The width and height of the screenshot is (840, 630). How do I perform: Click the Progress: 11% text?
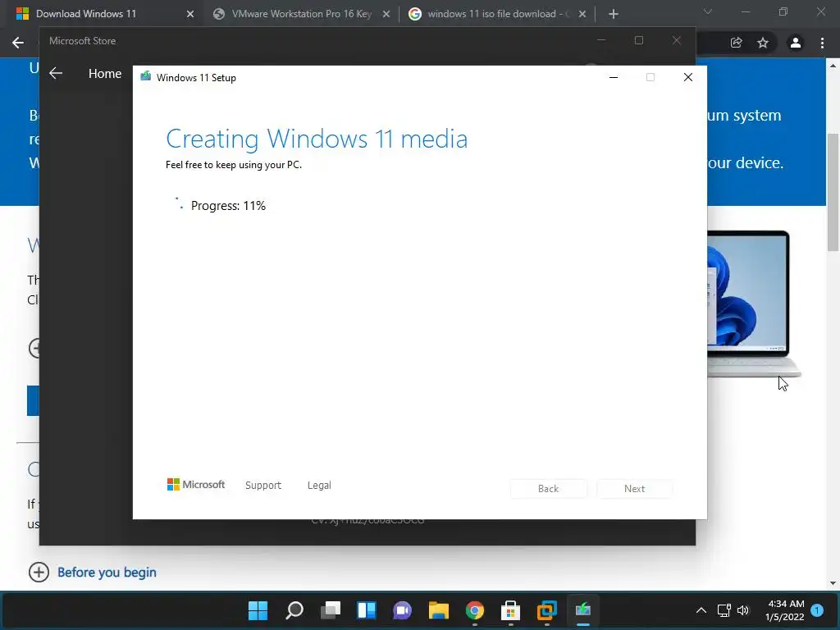click(x=228, y=206)
